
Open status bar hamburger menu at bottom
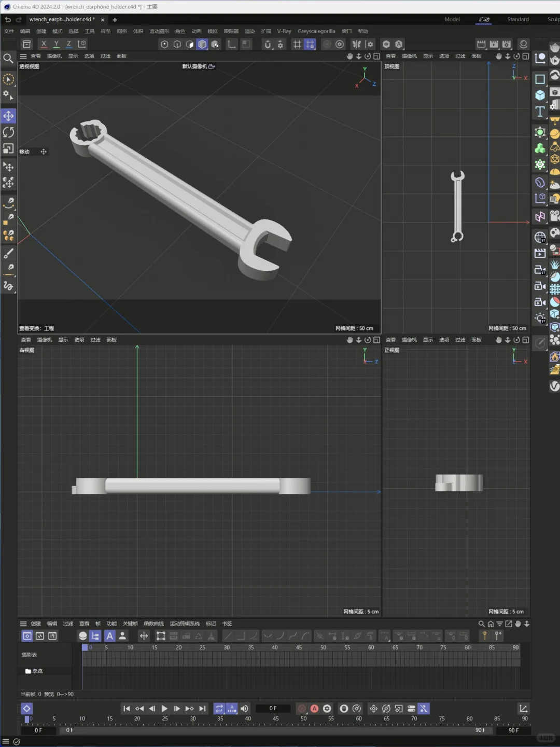pyautogui.click(x=6, y=741)
